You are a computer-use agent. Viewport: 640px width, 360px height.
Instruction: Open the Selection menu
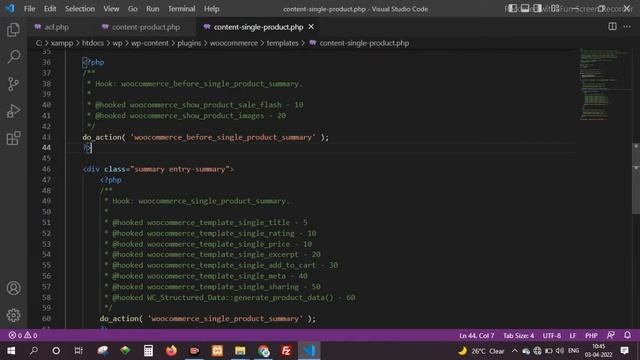[80, 9]
